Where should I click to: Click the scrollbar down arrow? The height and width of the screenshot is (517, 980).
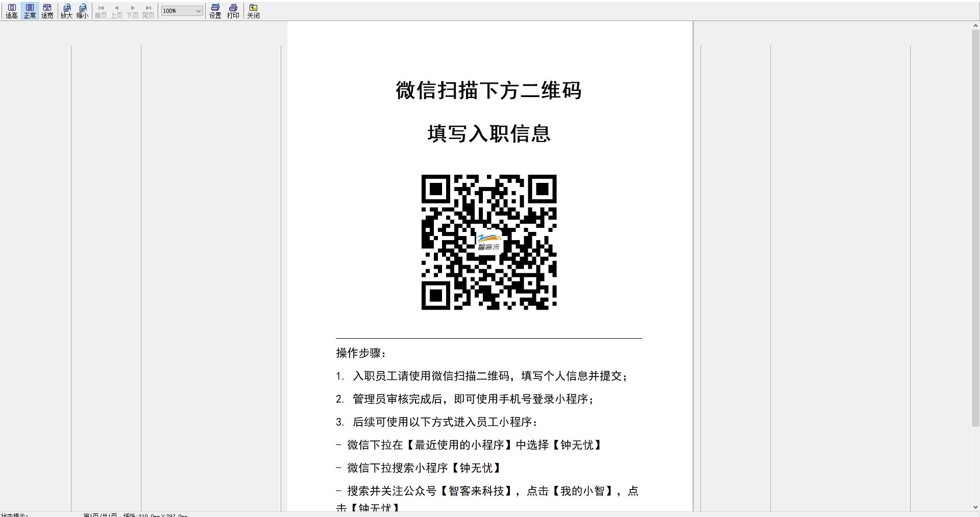coord(975,507)
